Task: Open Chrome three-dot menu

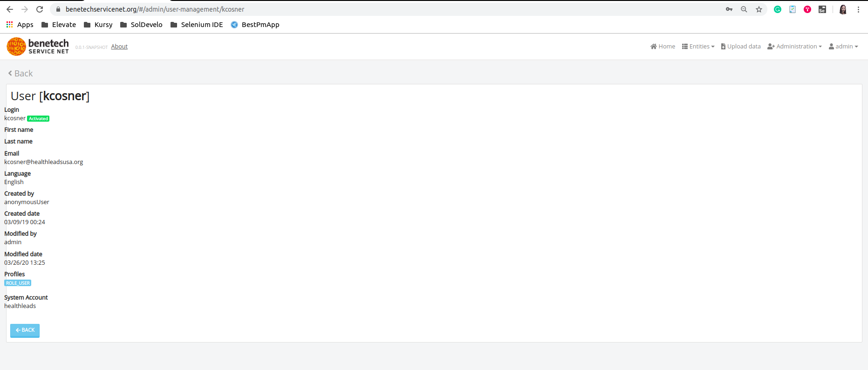Action: [x=858, y=9]
